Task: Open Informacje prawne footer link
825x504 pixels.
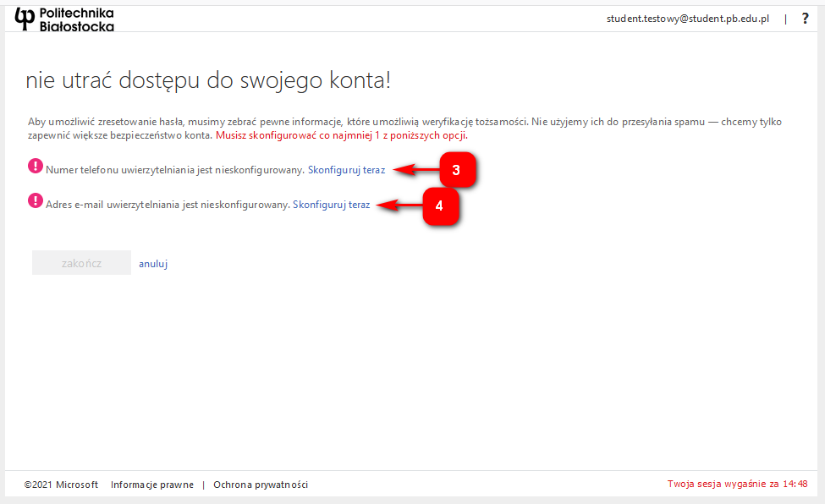Action: (x=152, y=485)
